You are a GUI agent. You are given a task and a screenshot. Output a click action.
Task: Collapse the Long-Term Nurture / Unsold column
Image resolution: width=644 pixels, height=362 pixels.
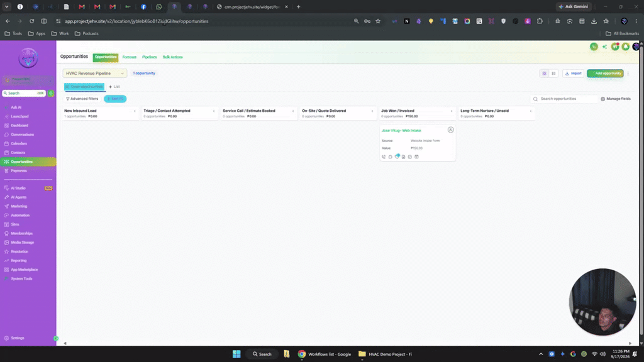(531, 111)
